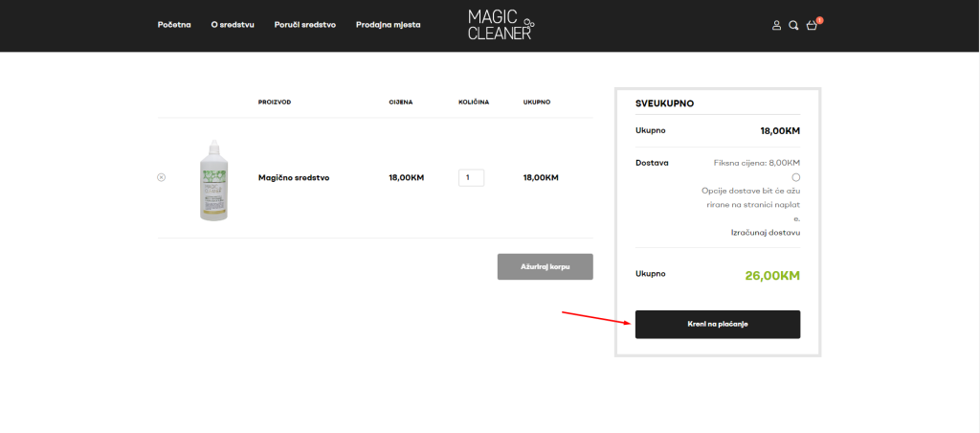Click the orange cart count badge
This screenshot has width=980, height=433.
point(819,19)
